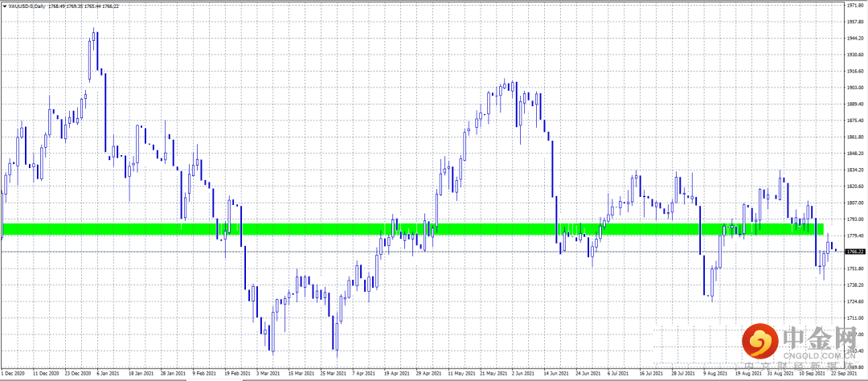The width and height of the screenshot is (868, 381).
Task: Click the 18 Jan 2021 date label
Action: click(143, 374)
